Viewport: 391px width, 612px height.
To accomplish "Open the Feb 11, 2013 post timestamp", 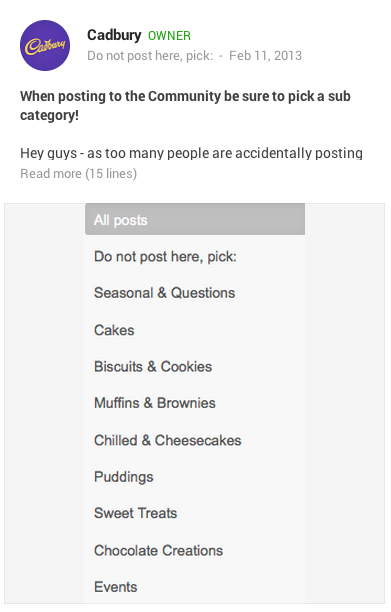I will [265, 56].
